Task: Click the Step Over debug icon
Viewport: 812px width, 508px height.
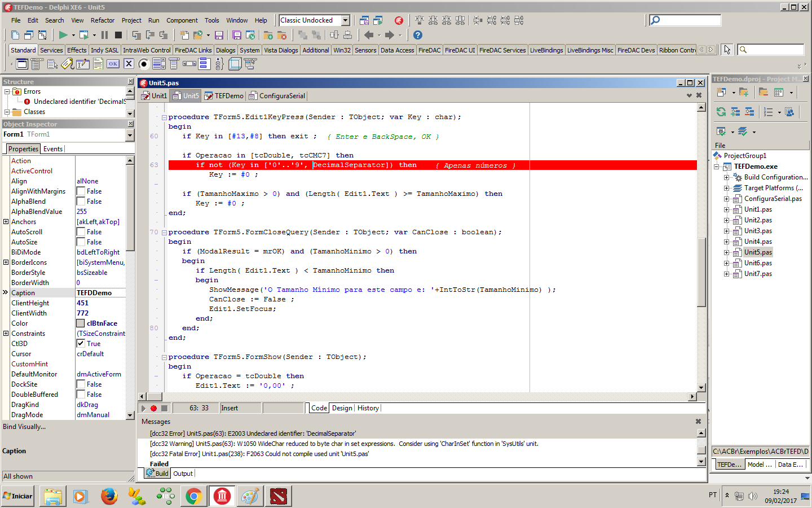Action: (150, 35)
